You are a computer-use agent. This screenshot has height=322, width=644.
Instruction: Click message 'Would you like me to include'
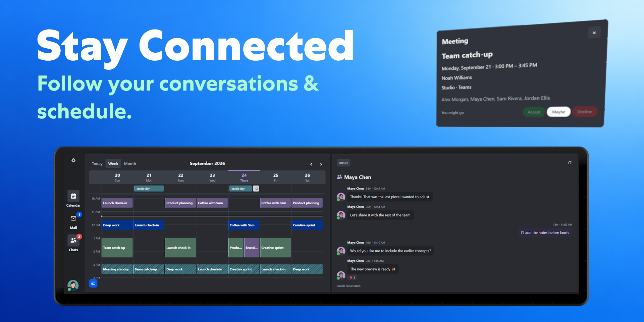390,251
